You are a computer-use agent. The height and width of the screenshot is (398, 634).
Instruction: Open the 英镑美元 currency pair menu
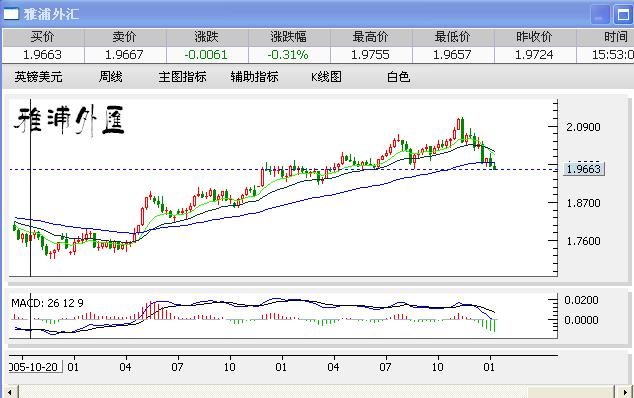pyautogui.click(x=38, y=76)
